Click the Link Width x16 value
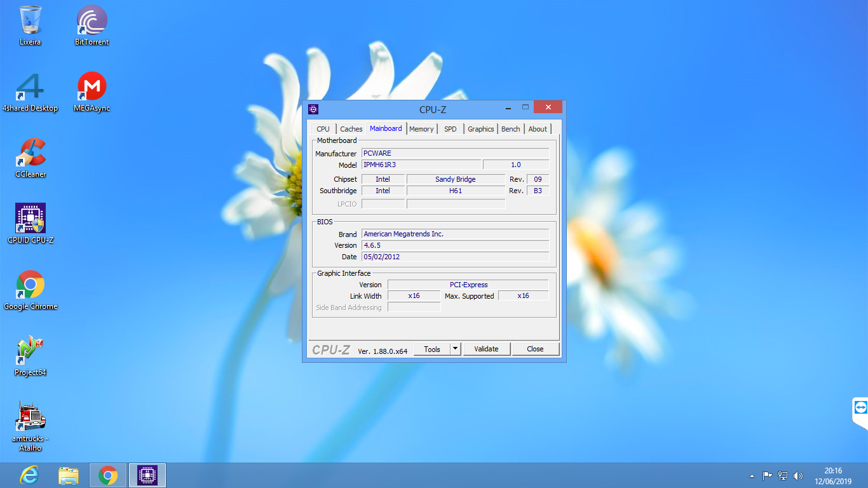 (414, 295)
